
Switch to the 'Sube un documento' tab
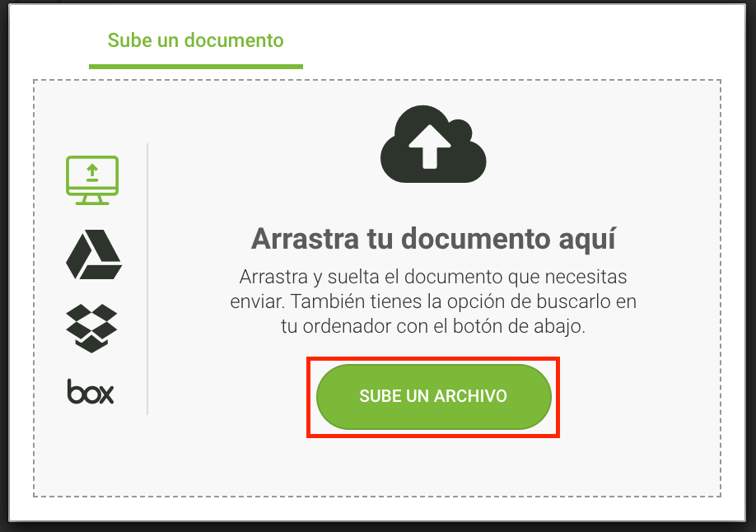(x=195, y=40)
